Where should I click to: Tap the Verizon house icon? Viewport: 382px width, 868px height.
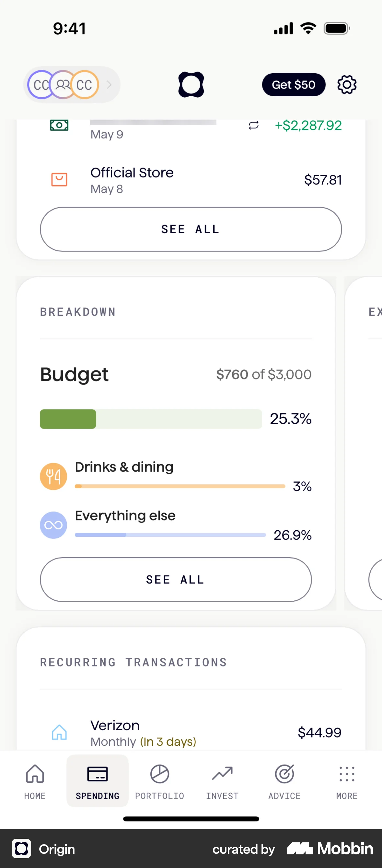(59, 732)
